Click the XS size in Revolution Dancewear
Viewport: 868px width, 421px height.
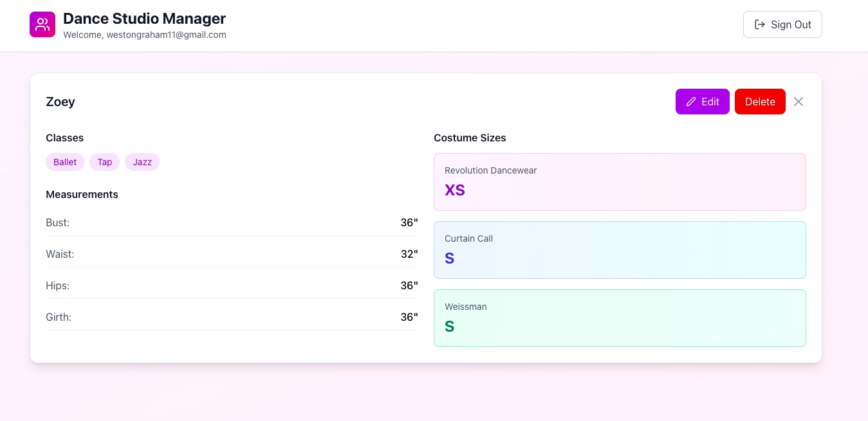coord(455,190)
